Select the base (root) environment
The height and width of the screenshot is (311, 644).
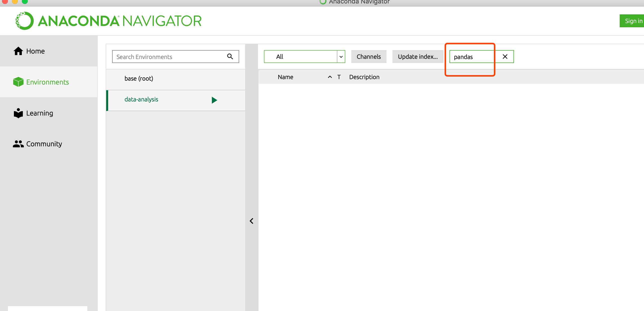click(x=139, y=79)
